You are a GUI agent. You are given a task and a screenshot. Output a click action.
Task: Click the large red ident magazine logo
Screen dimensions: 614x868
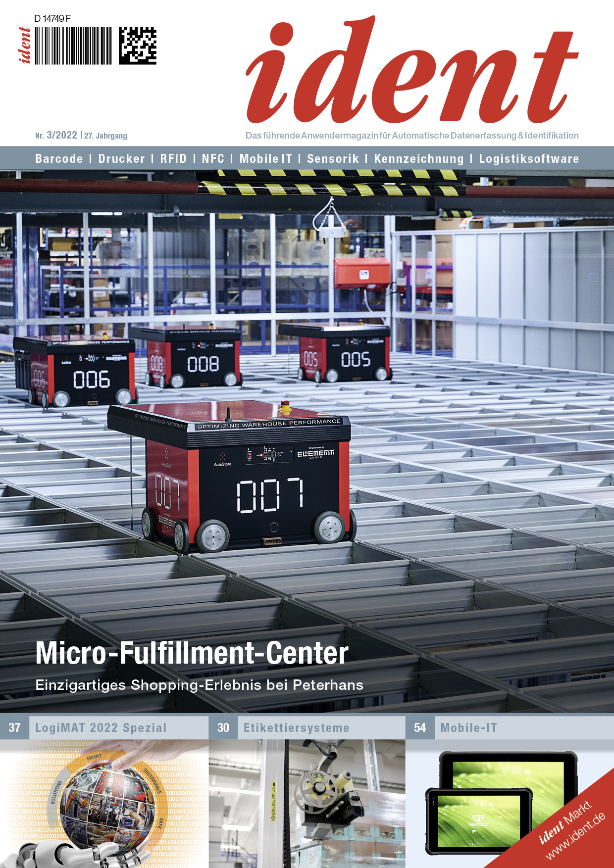pyautogui.click(x=412, y=70)
